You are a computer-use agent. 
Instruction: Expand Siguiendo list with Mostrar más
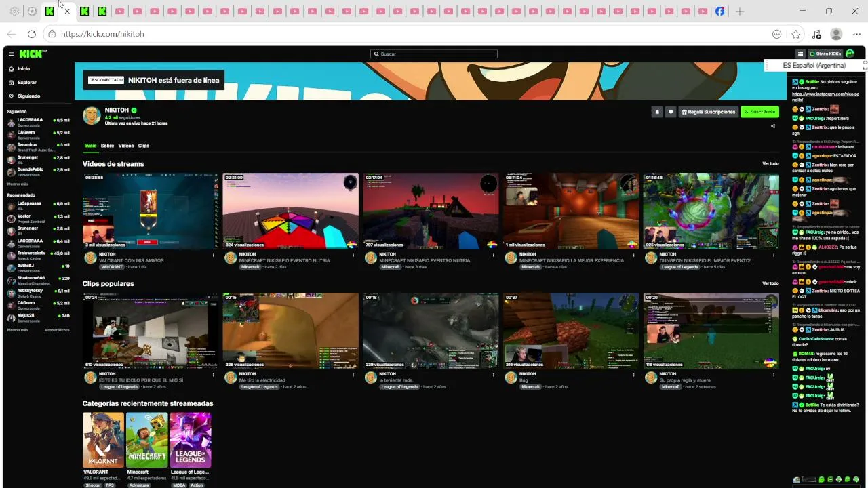pyautogui.click(x=18, y=184)
